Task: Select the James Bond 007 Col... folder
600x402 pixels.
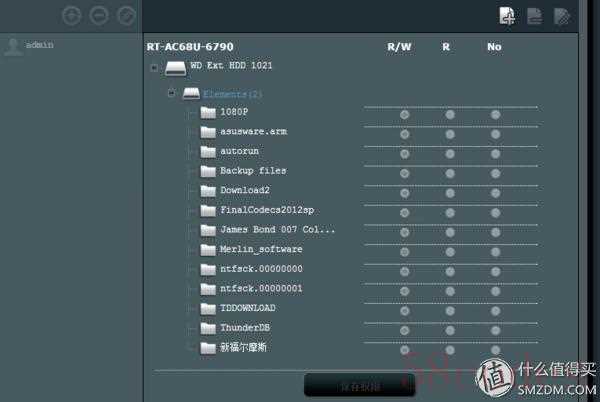Action: [x=277, y=229]
